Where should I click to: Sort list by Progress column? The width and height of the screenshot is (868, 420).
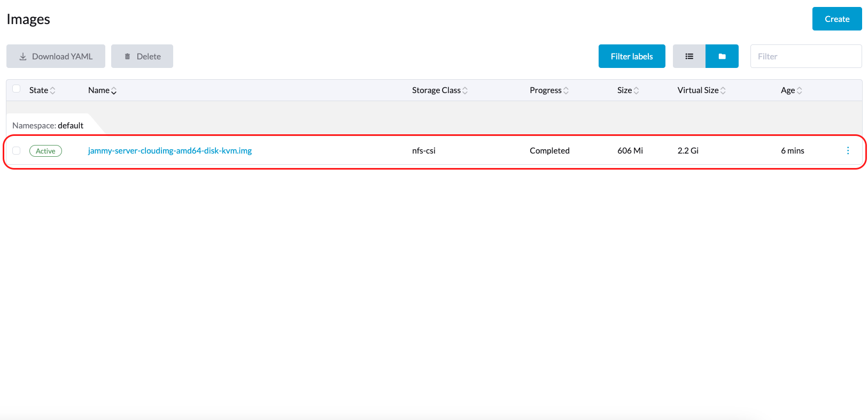tap(549, 90)
